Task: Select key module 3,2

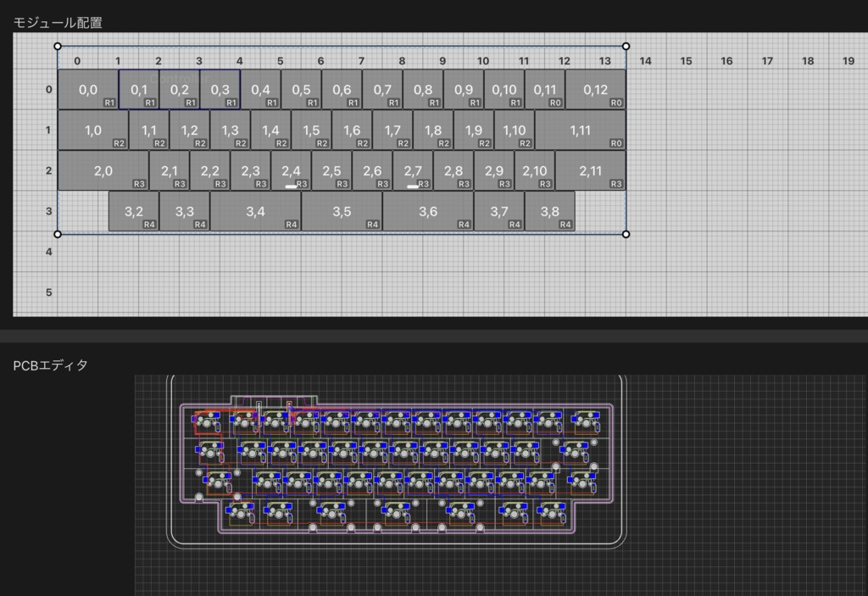Action: 133,211
